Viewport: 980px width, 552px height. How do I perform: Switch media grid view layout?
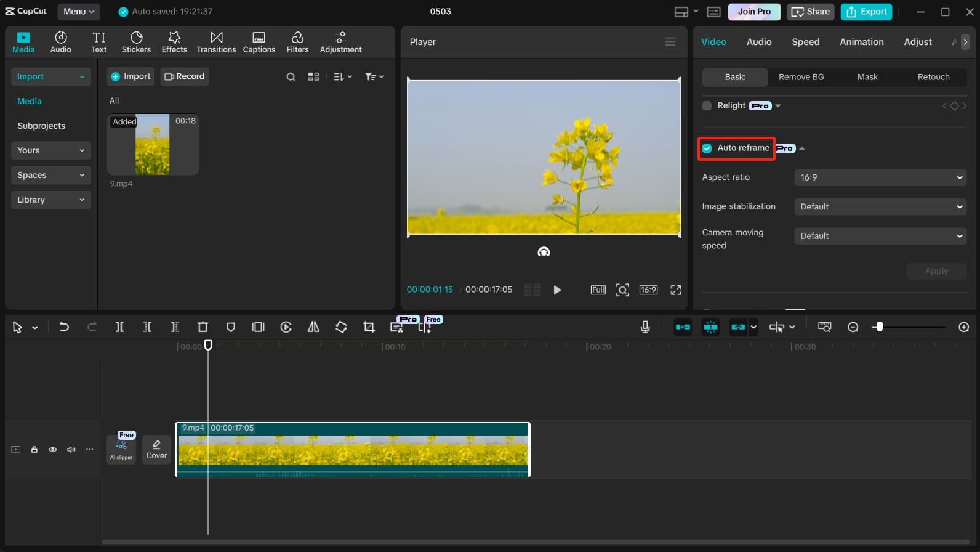[313, 77]
